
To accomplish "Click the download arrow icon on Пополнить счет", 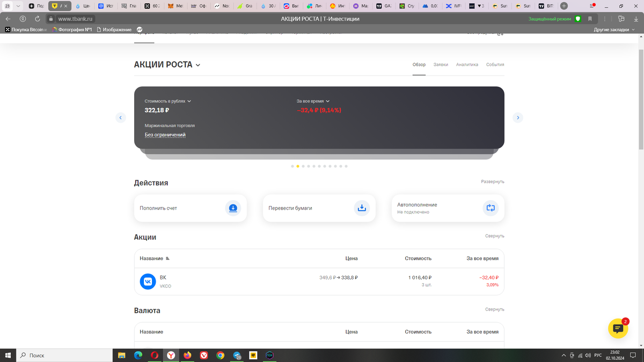I will [x=233, y=208].
